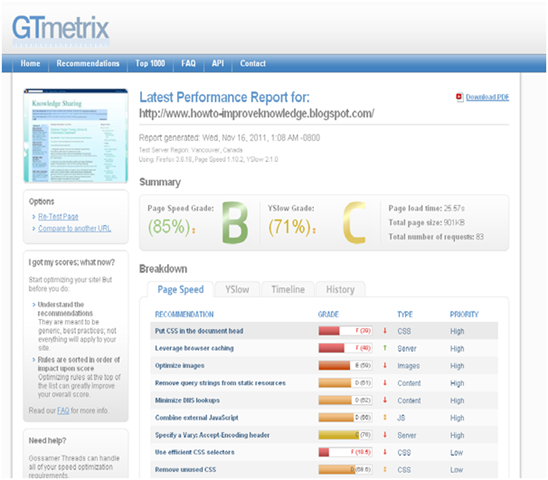Click the GRADE column header

click(328, 314)
